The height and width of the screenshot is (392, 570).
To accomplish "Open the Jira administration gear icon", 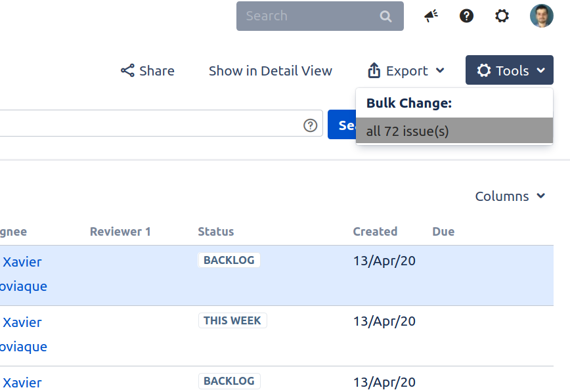I will coord(502,16).
